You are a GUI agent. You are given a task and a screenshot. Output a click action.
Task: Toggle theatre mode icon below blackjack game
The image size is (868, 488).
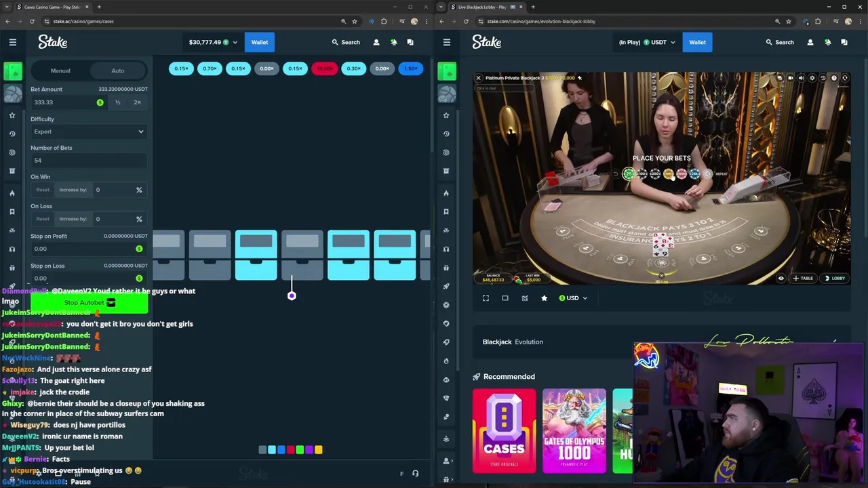(x=505, y=298)
